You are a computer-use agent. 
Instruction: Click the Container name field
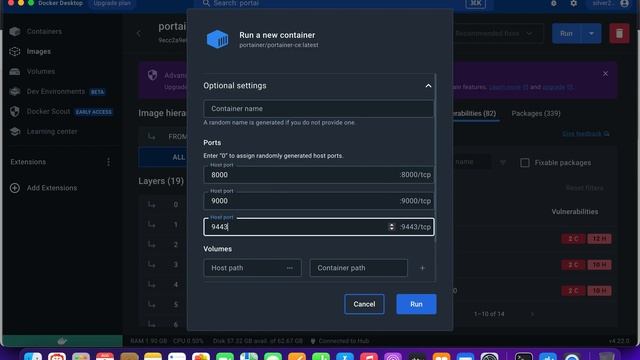pyautogui.click(x=318, y=109)
